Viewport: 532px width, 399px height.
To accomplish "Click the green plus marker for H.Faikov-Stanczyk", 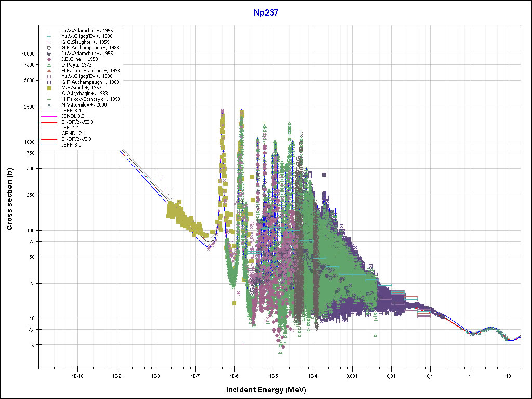I will click(49, 99).
